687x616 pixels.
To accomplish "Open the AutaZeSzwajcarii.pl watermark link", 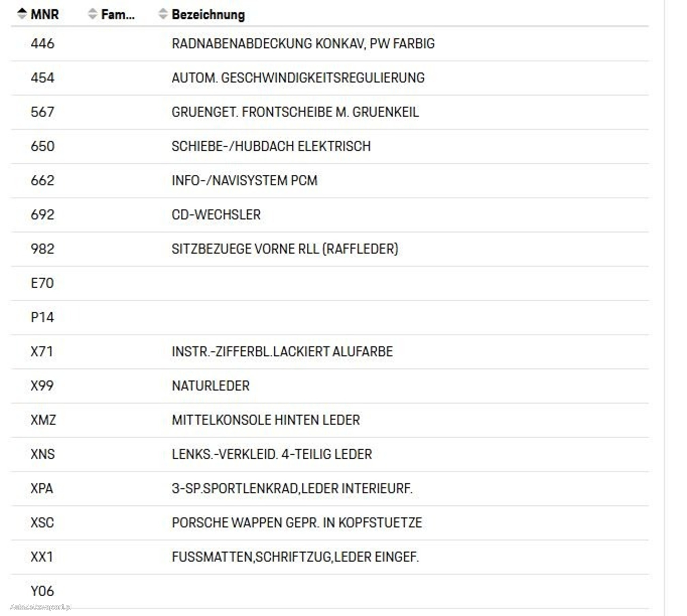I will (41, 607).
